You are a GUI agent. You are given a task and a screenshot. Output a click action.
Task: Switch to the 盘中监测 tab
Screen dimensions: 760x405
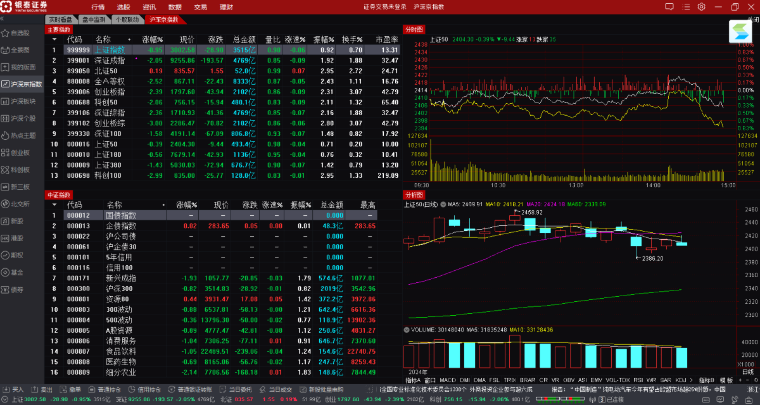[x=94, y=19]
